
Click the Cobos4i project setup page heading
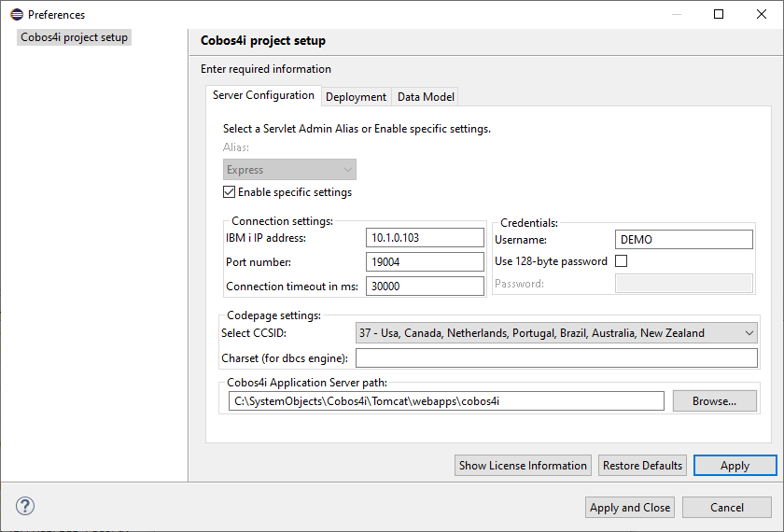point(263,40)
